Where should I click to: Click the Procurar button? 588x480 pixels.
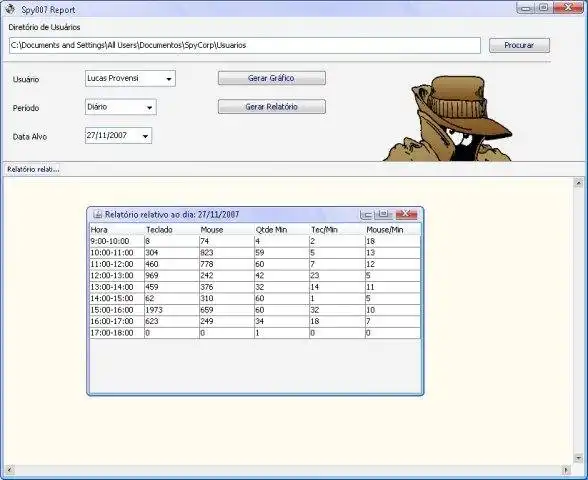coord(519,45)
